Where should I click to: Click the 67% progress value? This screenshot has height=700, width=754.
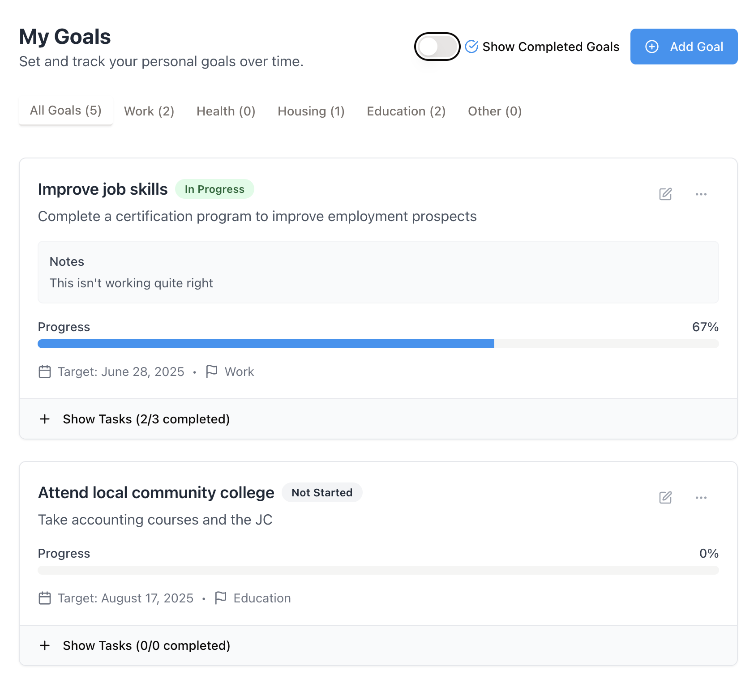pyautogui.click(x=705, y=327)
